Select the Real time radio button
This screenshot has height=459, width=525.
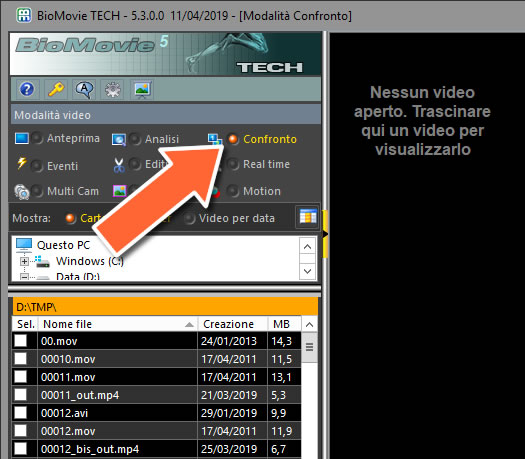coord(233,164)
